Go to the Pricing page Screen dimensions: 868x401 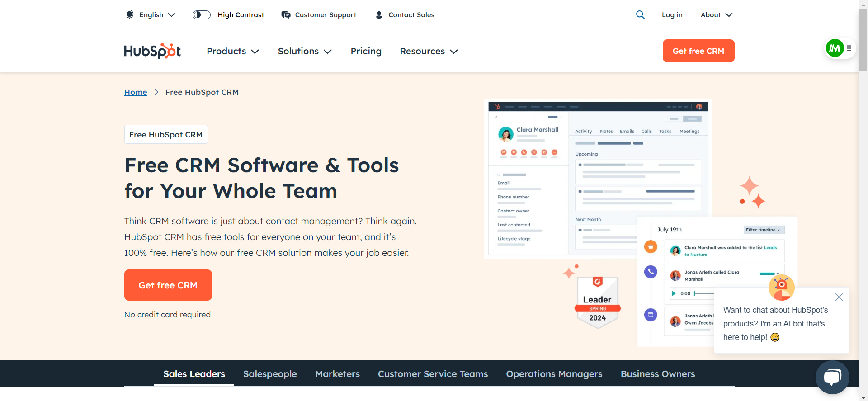tap(366, 51)
